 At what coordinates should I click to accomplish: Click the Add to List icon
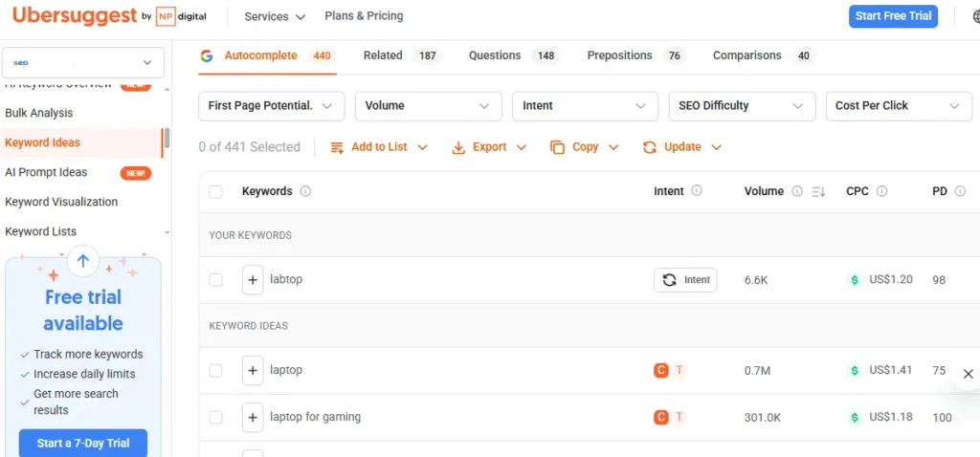[x=337, y=147]
